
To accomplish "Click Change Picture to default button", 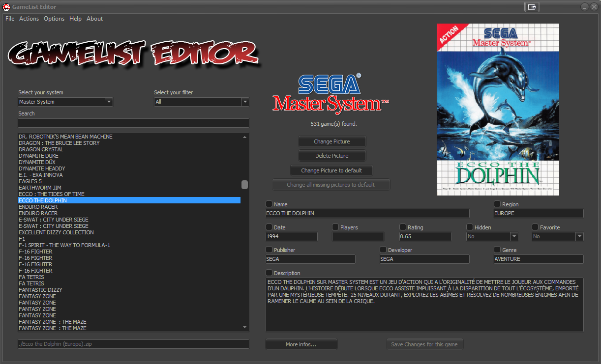I will pos(331,170).
